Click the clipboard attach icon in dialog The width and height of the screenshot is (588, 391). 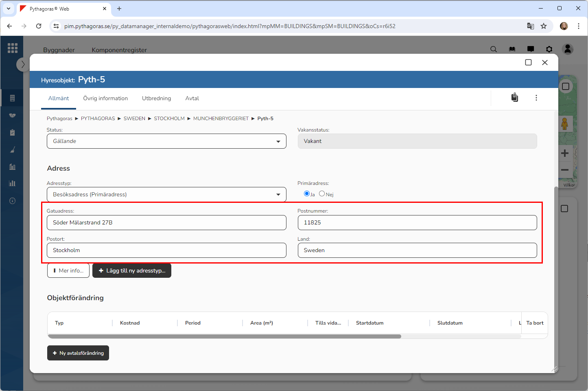515,98
